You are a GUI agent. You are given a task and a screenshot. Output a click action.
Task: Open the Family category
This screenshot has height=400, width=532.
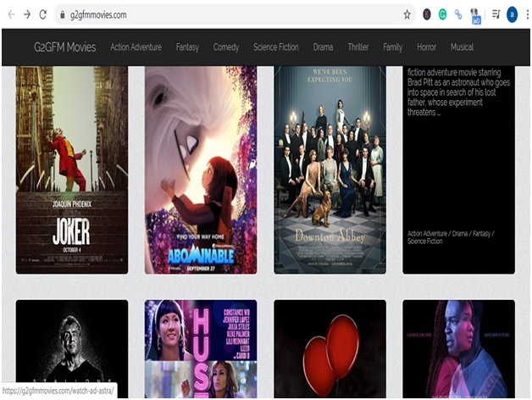[392, 47]
